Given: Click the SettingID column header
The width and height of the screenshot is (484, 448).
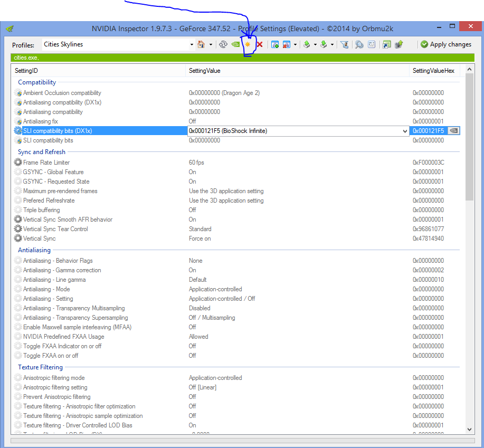Looking at the screenshot, I should pyautogui.click(x=26, y=71).
